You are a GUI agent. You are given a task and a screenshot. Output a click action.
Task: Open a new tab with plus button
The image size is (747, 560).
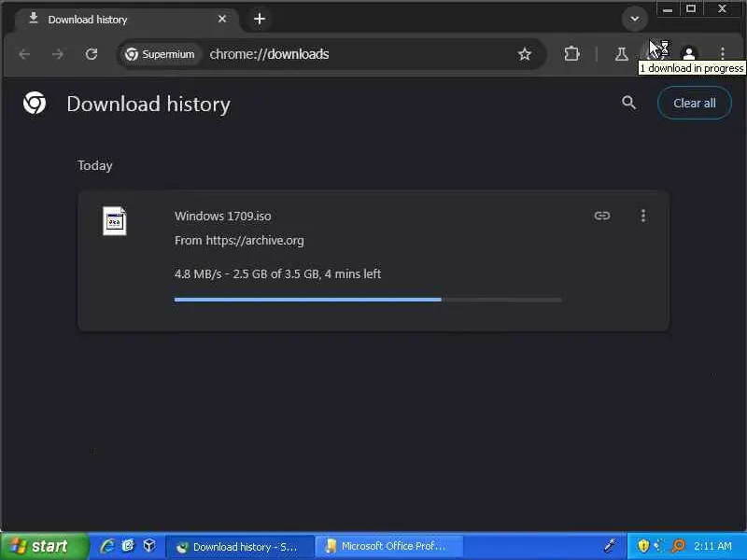pyautogui.click(x=260, y=19)
